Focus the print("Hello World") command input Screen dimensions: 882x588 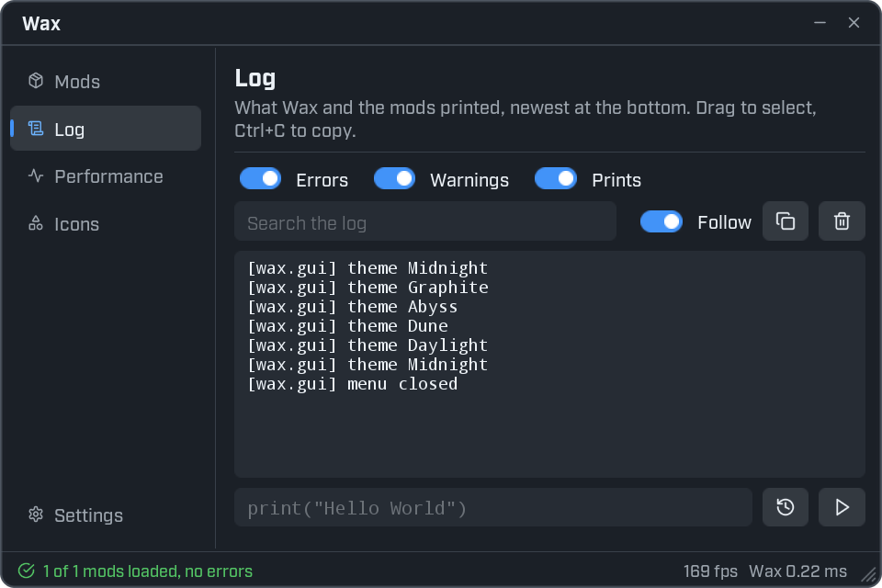click(x=493, y=507)
